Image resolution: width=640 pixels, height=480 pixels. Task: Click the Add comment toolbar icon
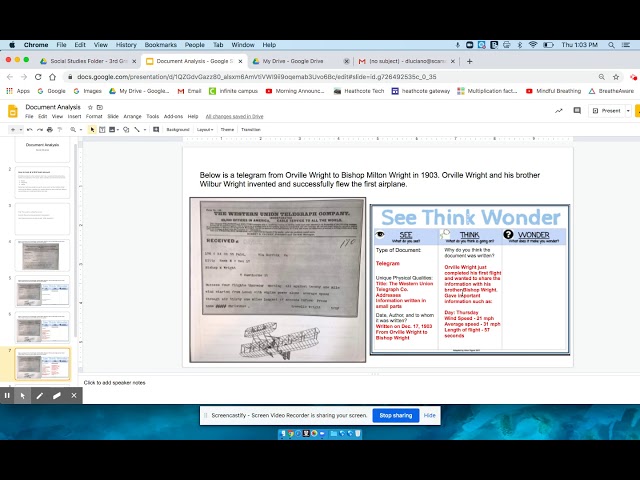(156, 129)
